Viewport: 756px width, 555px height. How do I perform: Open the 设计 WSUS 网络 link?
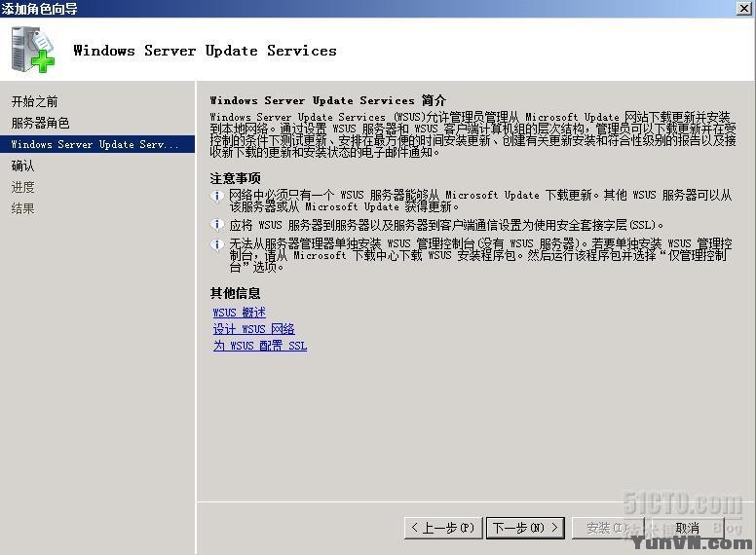pyautogui.click(x=253, y=329)
